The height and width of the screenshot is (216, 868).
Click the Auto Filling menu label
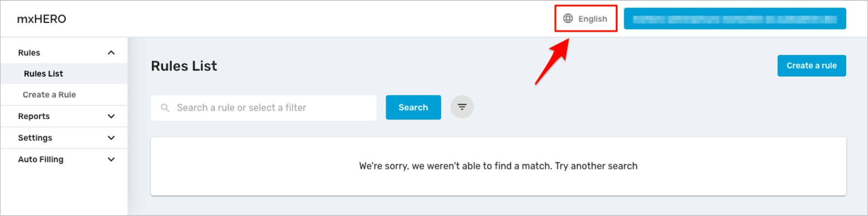41,159
